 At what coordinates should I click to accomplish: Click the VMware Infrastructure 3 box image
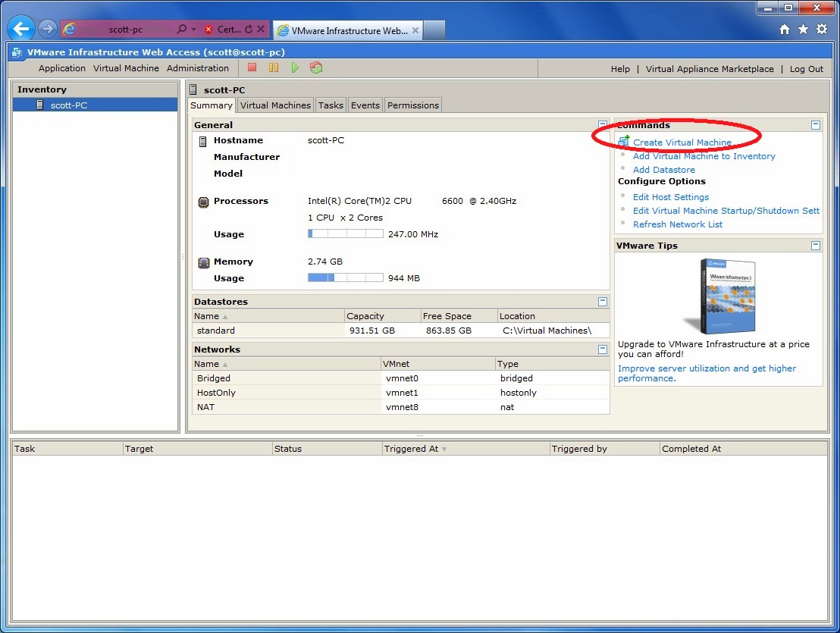point(719,296)
